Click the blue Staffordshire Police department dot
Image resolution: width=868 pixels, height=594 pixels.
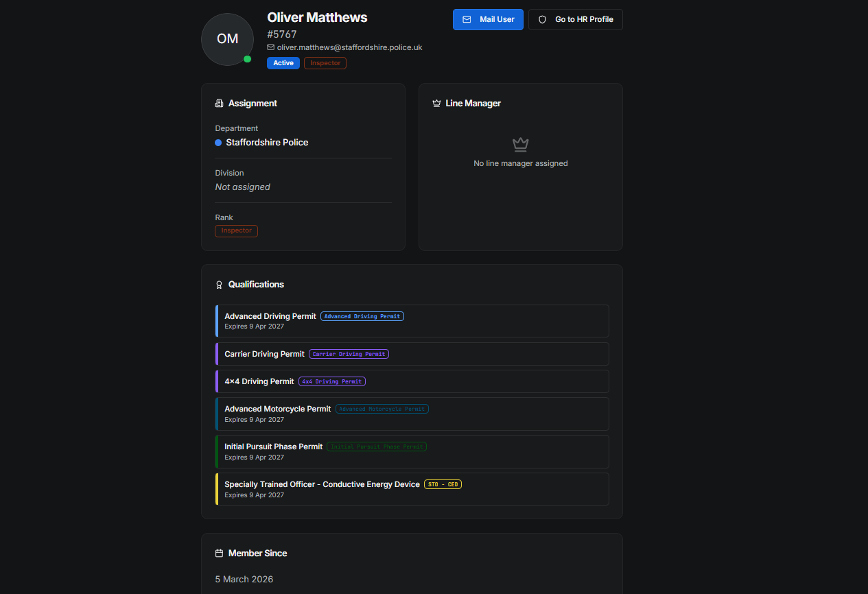pos(218,143)
